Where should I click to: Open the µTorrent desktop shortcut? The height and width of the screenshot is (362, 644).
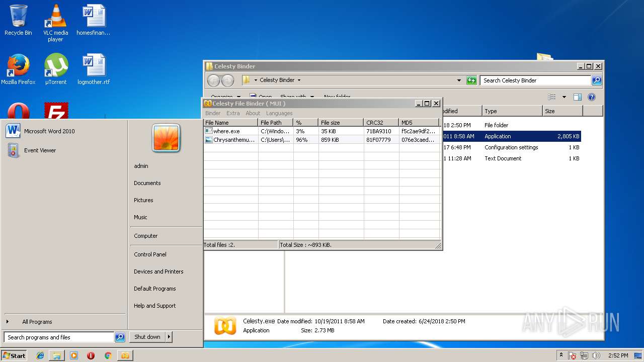pyautogui.click(x=55, y=69)
